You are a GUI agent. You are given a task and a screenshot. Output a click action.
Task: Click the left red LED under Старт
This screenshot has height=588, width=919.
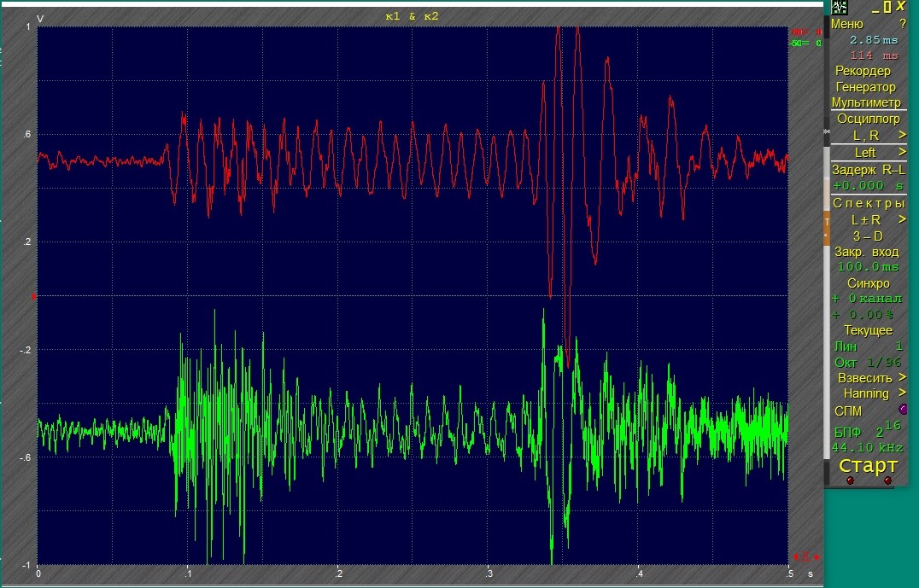850,480
